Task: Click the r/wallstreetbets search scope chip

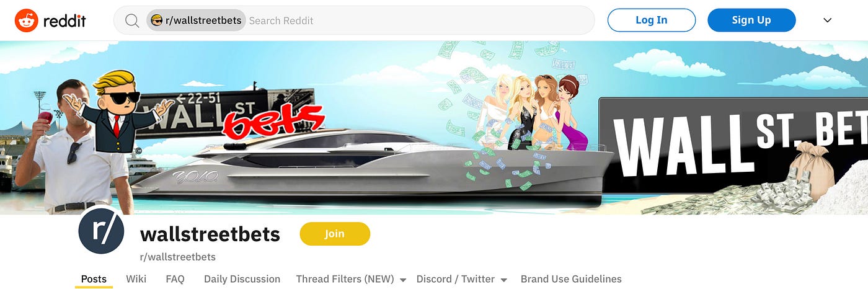Action: (x=196, y=20)
